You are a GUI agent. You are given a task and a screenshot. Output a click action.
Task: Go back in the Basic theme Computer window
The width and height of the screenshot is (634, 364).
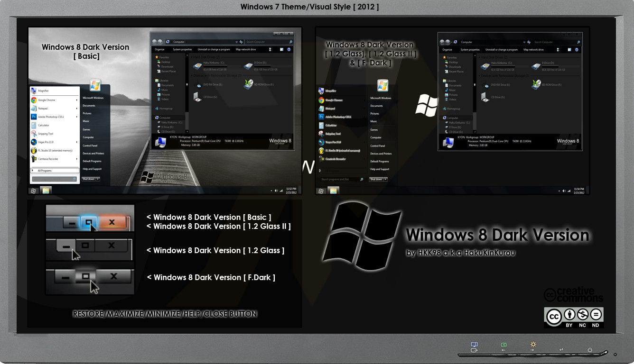[x=155, y=42]
